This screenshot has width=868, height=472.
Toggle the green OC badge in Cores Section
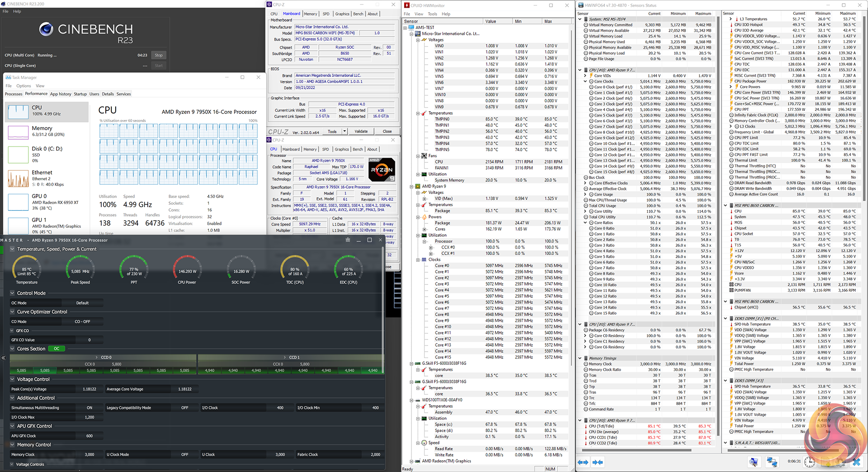(57, 349)
